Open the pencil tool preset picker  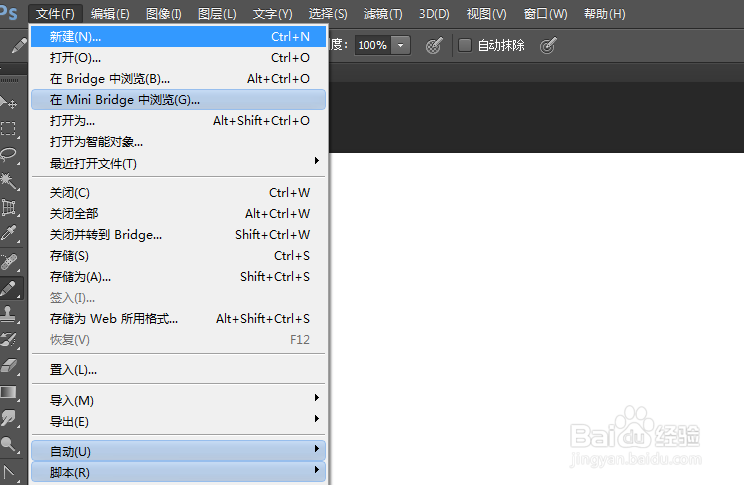(19, 46)
